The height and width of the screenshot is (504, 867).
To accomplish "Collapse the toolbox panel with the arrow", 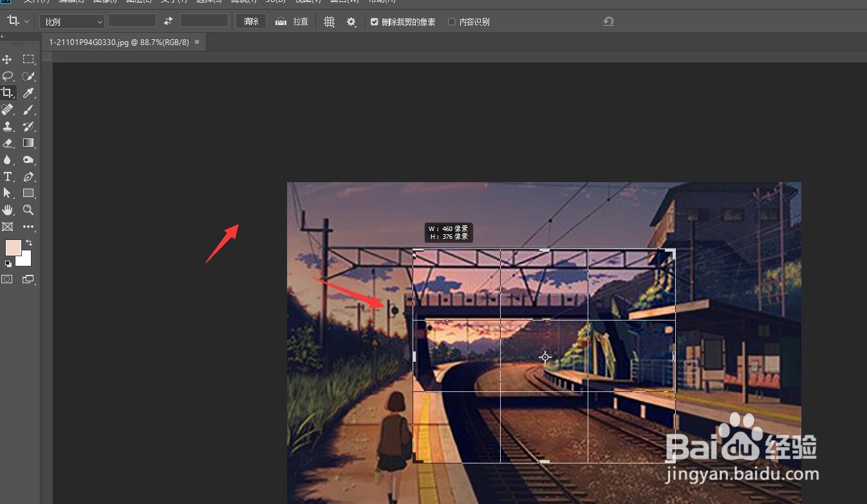I will coord(2,37).
